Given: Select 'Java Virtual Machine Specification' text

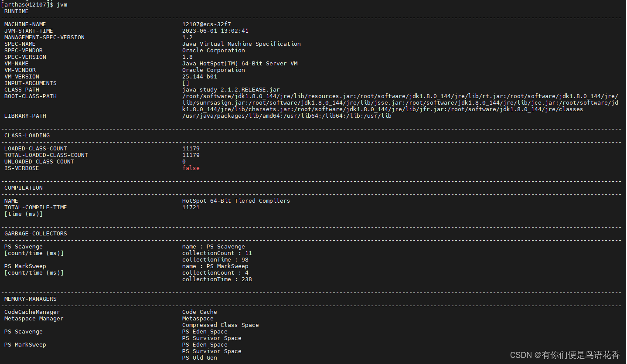Looking at the screenshot, I should pos(242,44).
